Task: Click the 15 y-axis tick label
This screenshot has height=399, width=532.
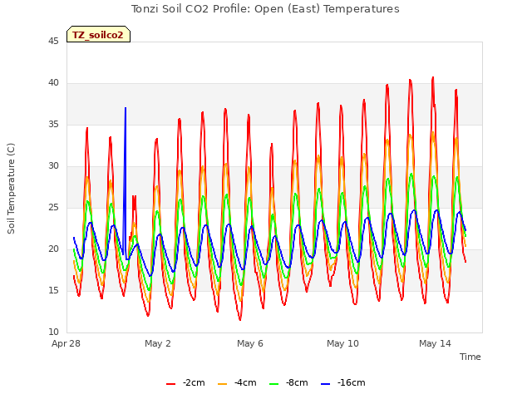Action: click(53, 291)
